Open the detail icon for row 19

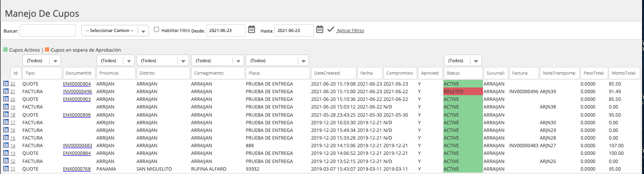6,107
